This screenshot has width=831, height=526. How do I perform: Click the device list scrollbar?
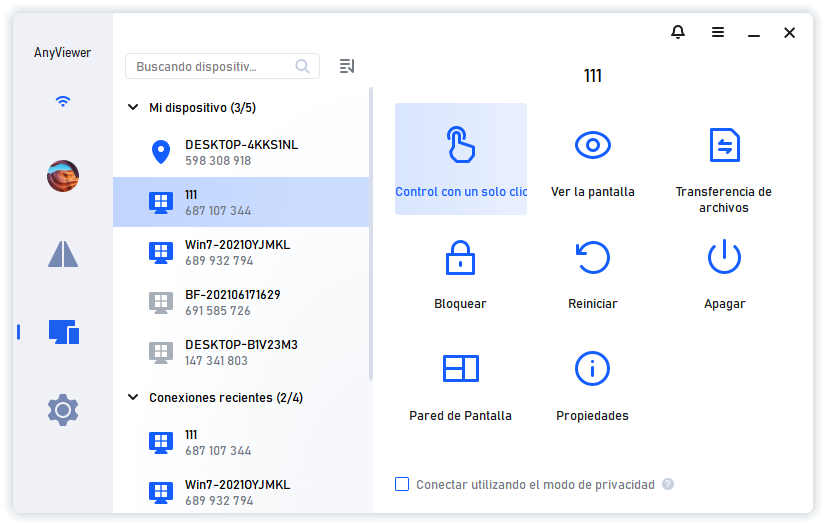pyautogui.click(x=370, y=234)
